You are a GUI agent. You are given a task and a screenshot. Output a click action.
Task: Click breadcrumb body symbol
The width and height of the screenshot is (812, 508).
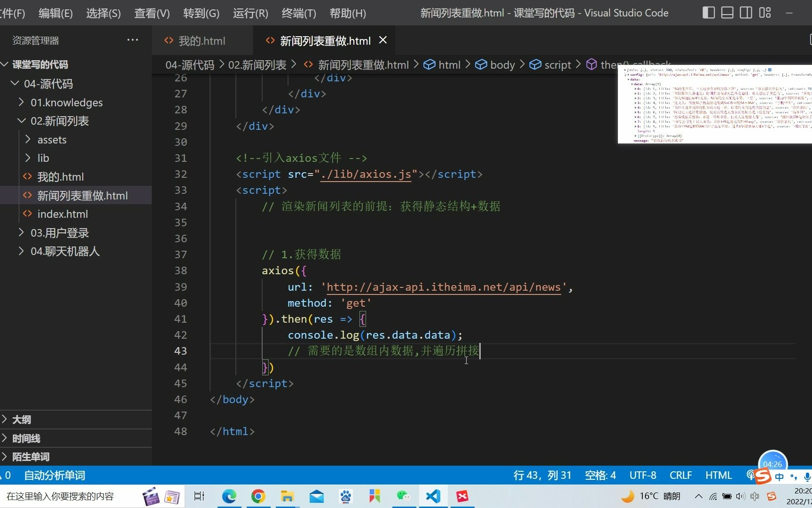[495, 65]
